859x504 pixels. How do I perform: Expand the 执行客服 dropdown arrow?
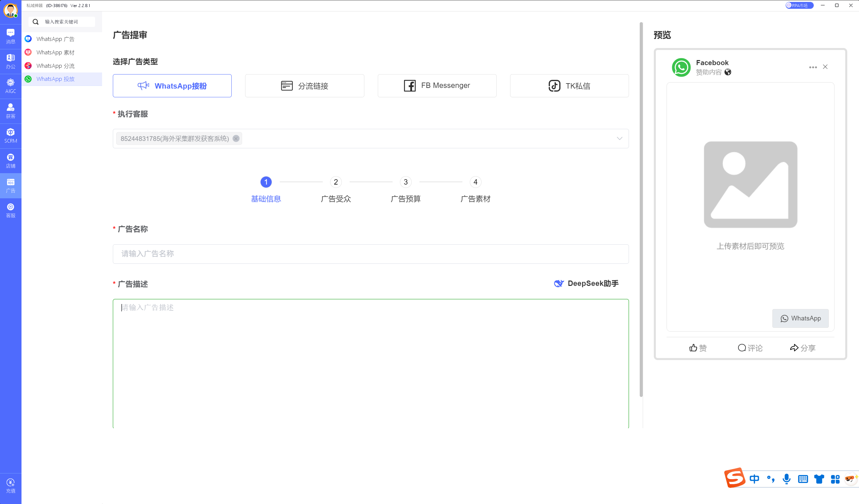pos(619,138)
